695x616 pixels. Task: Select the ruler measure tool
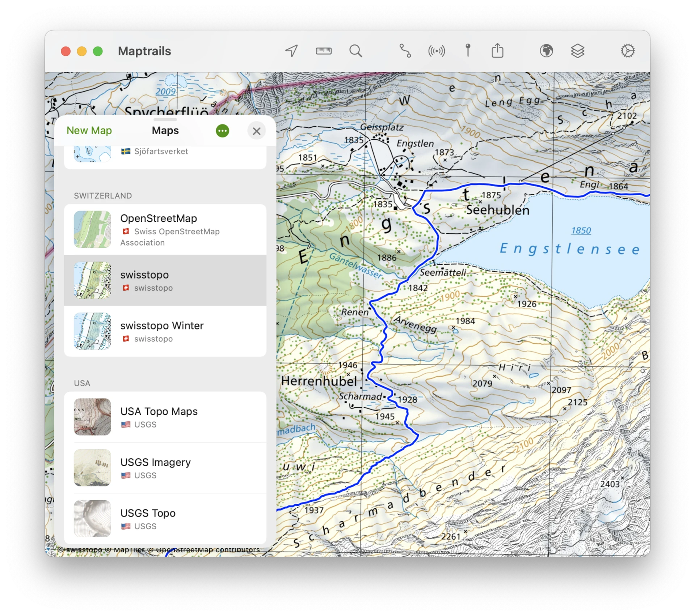click(x=324, y=51)
